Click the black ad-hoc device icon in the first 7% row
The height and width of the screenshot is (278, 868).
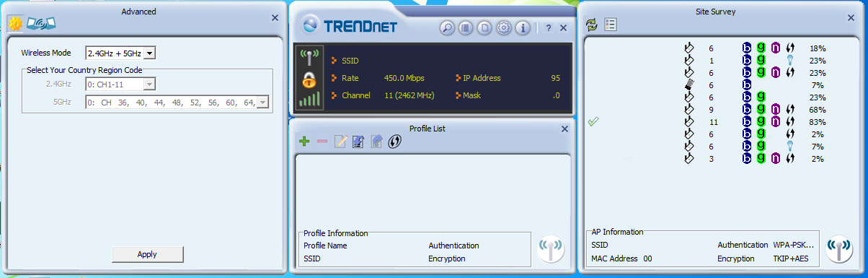coord(688,85)
